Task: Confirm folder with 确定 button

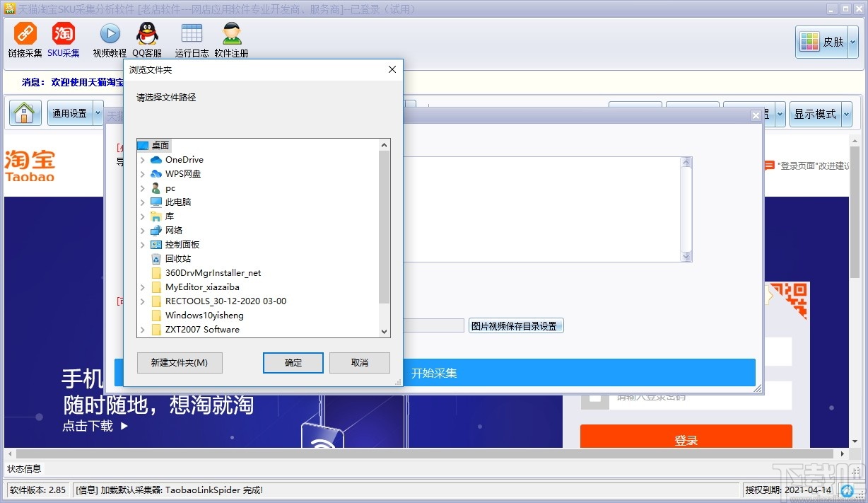Action: tap(293, 363)
